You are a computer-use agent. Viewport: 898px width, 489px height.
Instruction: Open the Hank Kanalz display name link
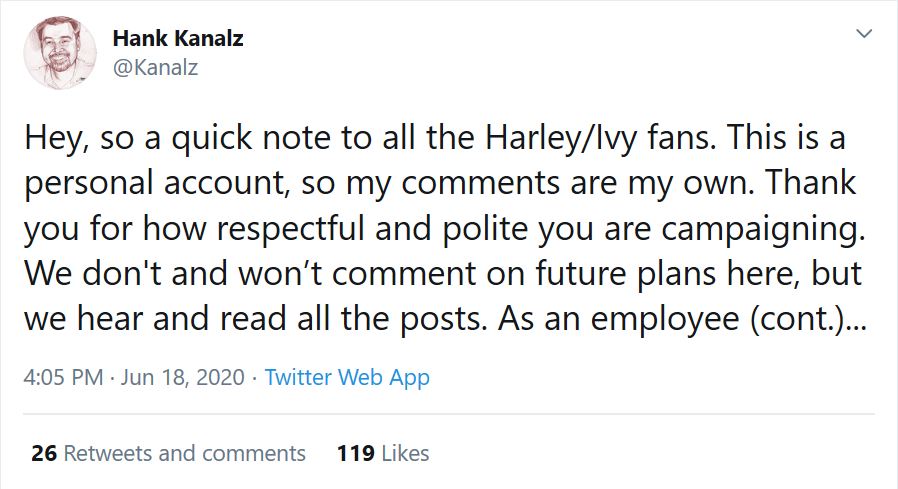(178, 39)
